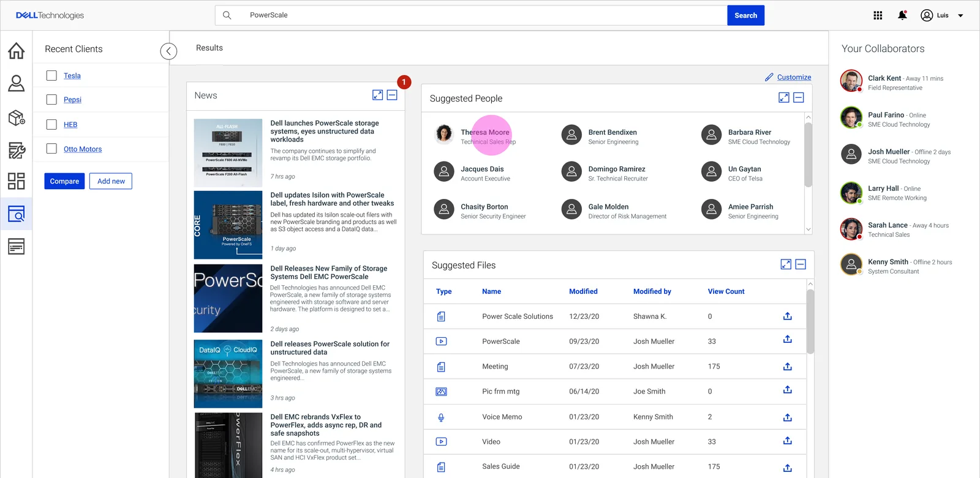Image resolution: width=980 pixels, height=478 pixels.
Task: Expand the News panel to full view
Action: point(378,95)
